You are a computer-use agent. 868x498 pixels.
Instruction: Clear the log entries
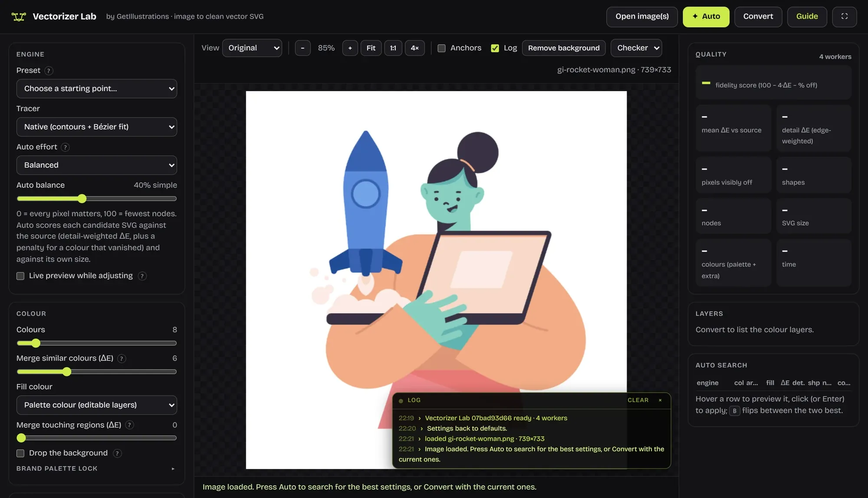[x=638, y=400]
